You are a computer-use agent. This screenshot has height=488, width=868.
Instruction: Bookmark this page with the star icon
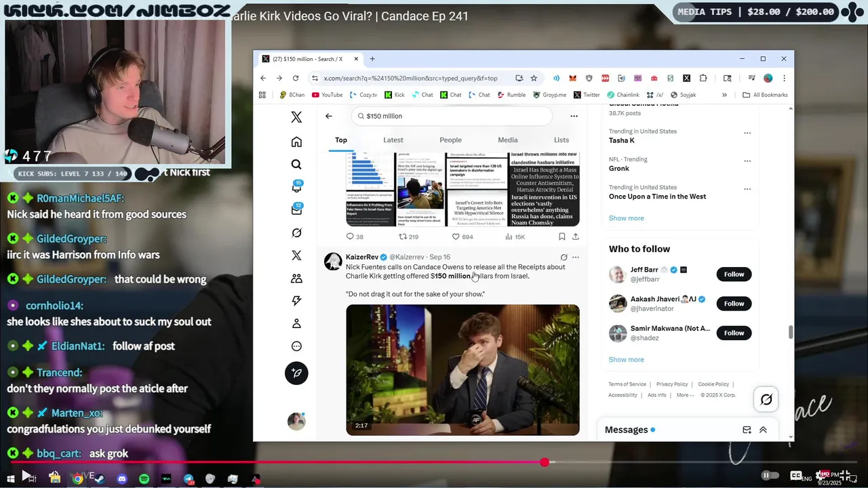pyautogui.click(x=534, y=78)
